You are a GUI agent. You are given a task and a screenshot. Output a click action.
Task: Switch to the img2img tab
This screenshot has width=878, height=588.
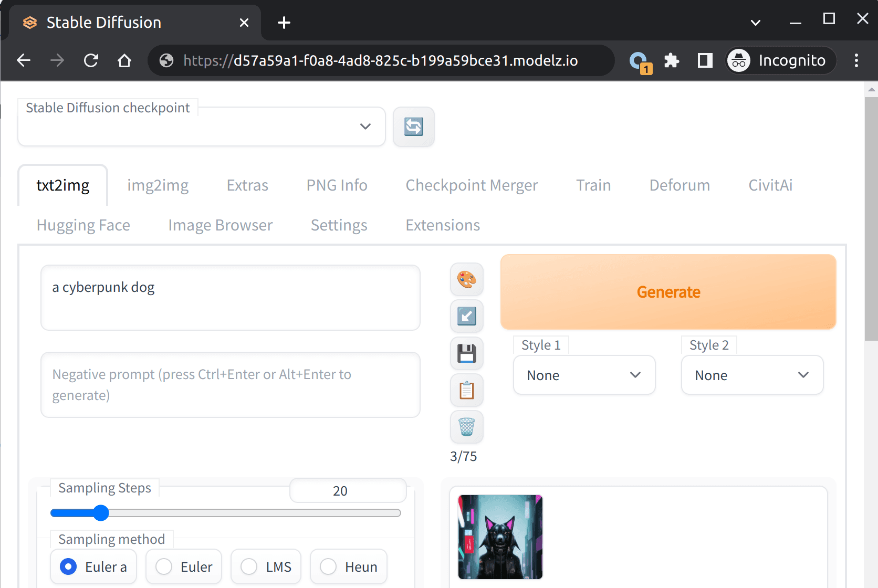[158, 185]
